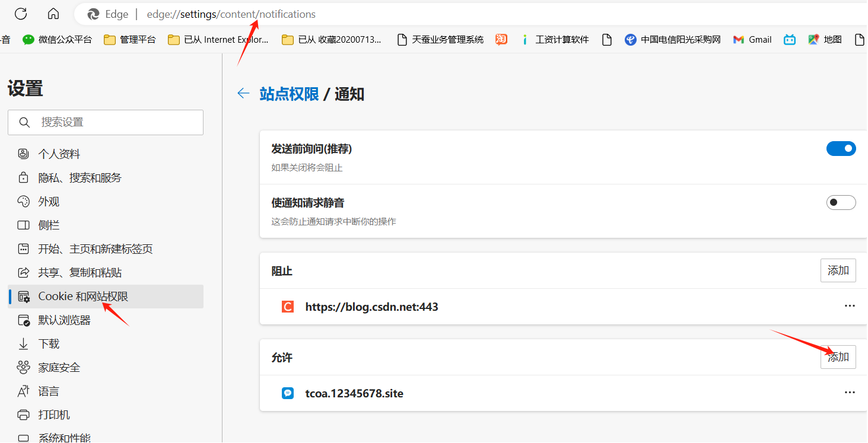Go to 外观 settings section
The image size is (868, 443).
click(x=49, y=202)
